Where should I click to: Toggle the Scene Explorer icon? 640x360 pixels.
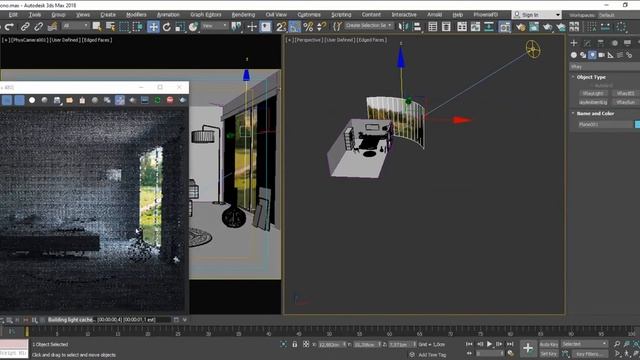click(x=433, y=27)
